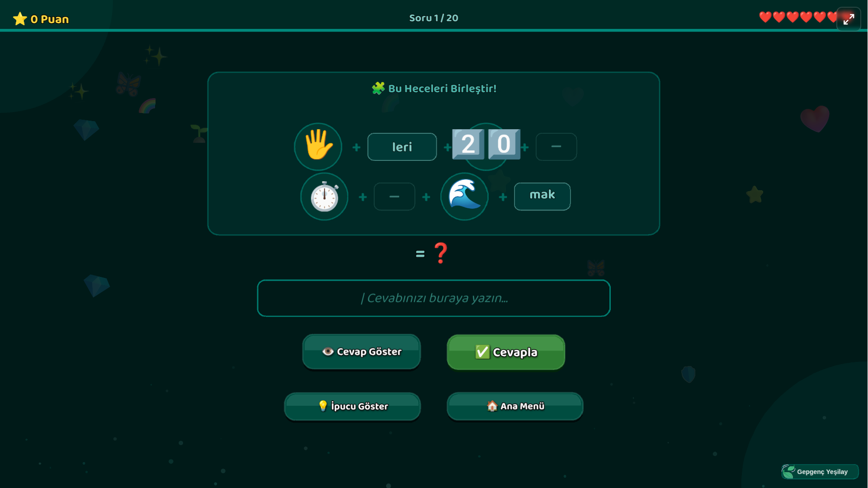
Task: Click the answer text input field
Action: pyautogui.click(x=434, y=298)
